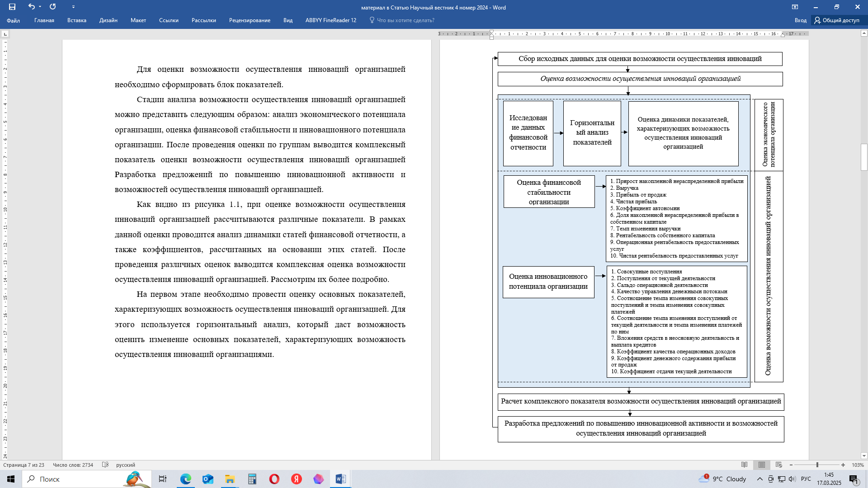The width and height of the screenshot is (868, 488).
Task: Click the Общий доступ share button
Action: tap(837, 20)
